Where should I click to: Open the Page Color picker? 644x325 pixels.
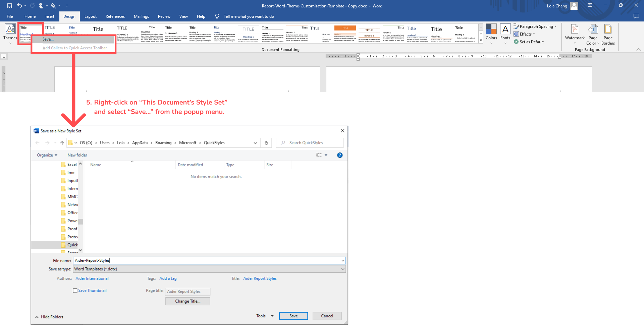point(593,34)
